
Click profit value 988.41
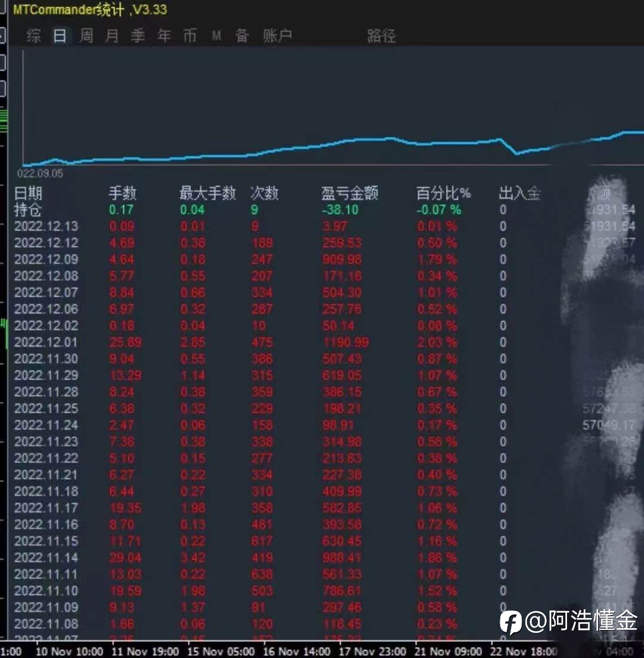point(342,557)
